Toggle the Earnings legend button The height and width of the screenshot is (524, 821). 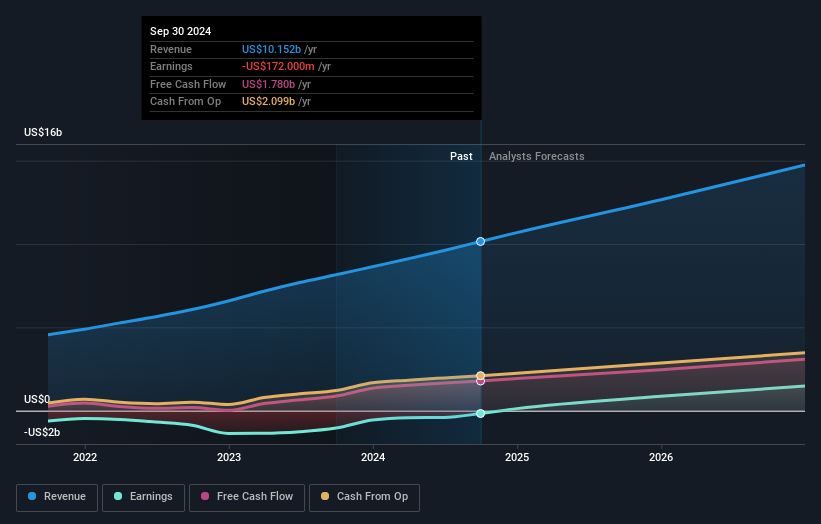coord(143,497)
